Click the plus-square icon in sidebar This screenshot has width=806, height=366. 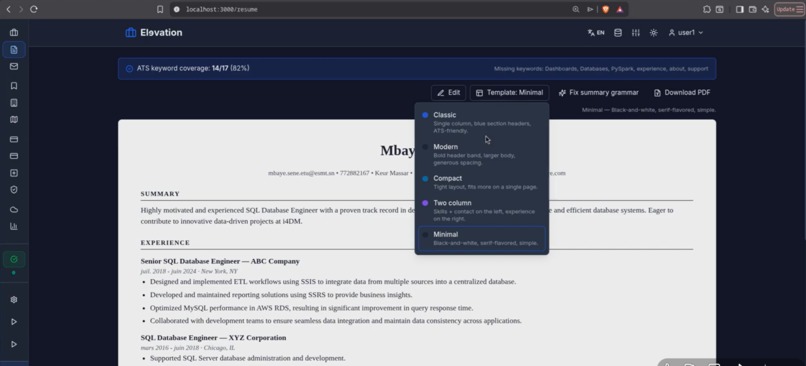click(x=14, y=173)
